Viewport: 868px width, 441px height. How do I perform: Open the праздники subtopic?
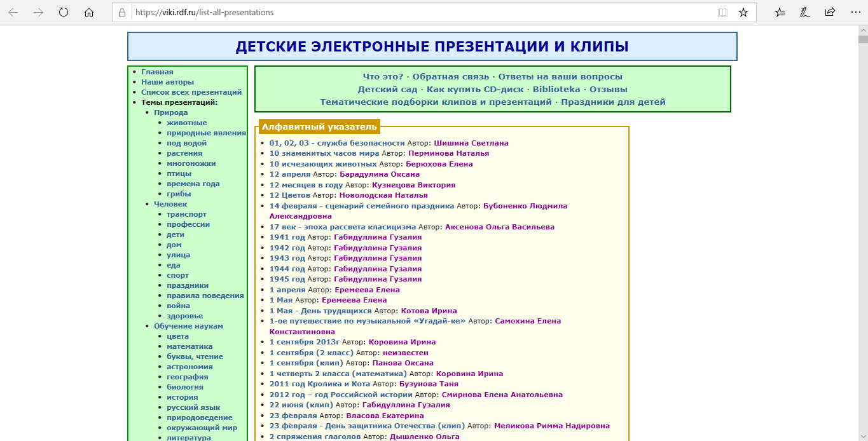pos(188,285)
